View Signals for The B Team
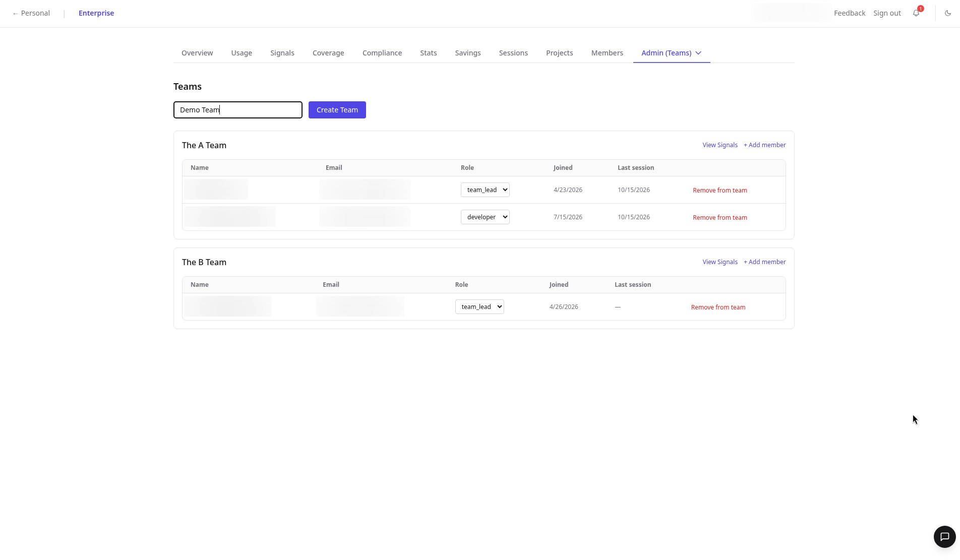This screenshot has width=960, height=560. pos(720,262)
